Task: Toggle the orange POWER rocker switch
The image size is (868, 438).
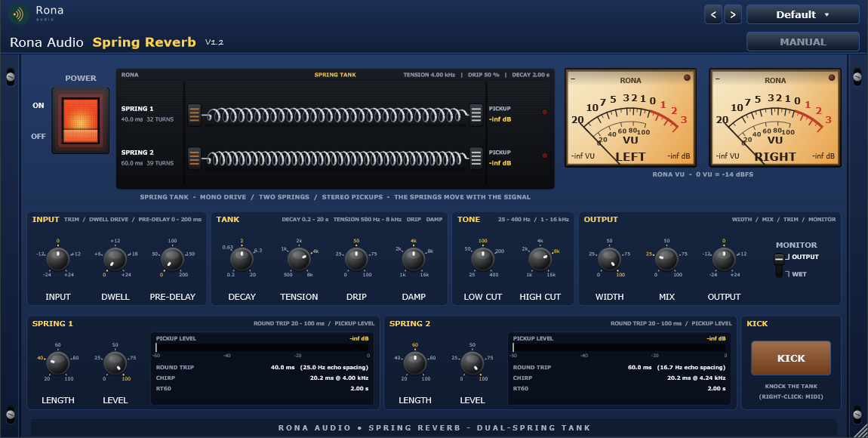Action: click(x=80, y=121)
